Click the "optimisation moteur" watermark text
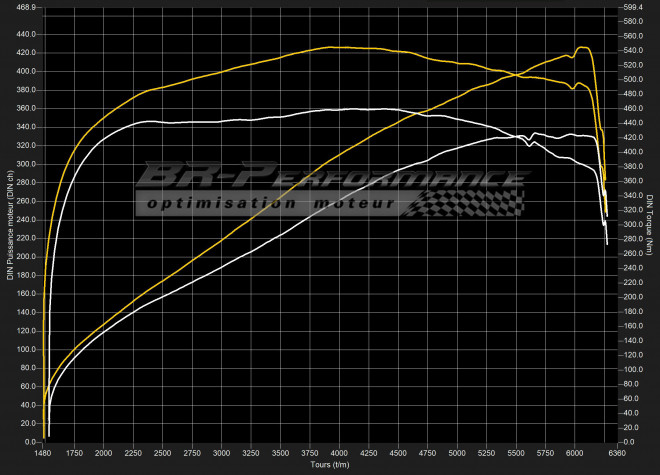Viewport: 660px width, 475px height. point(270,203)
